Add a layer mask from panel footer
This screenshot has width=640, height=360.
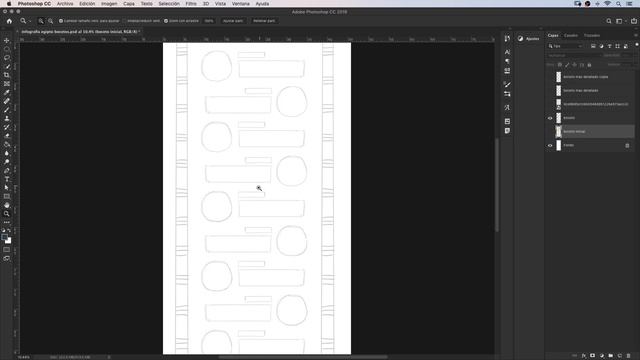coord(593,356)
